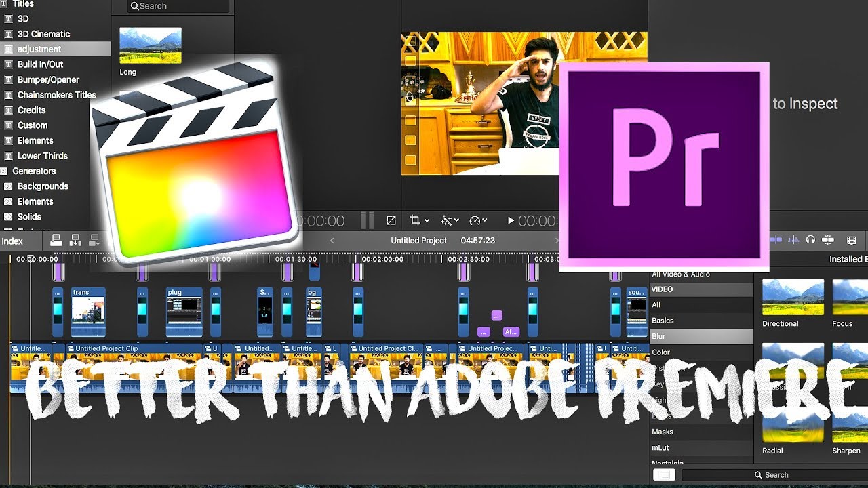Expand viewer to full screen icon
Viewport: 868px width, 488px height.
pos(391,220)
